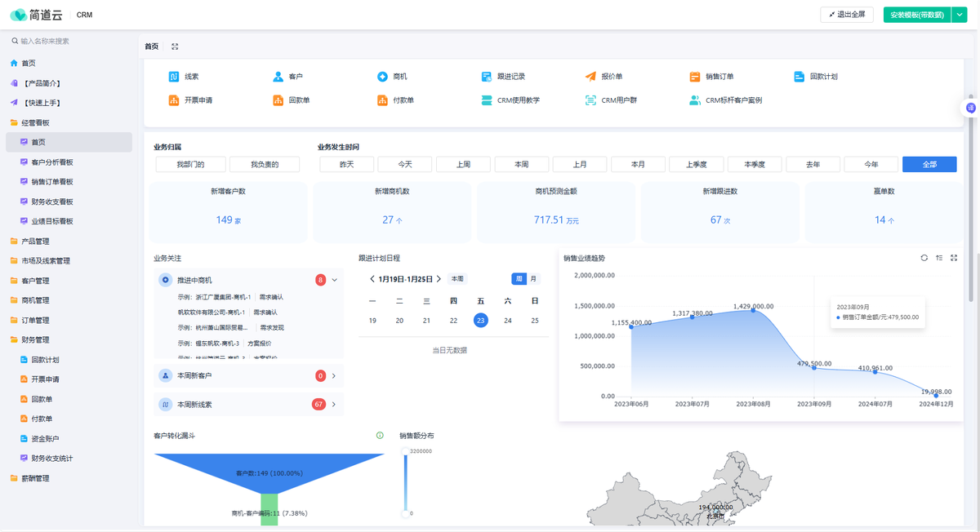Click the 退出全屏 button

pyautogui.click(x=847, y=15)
